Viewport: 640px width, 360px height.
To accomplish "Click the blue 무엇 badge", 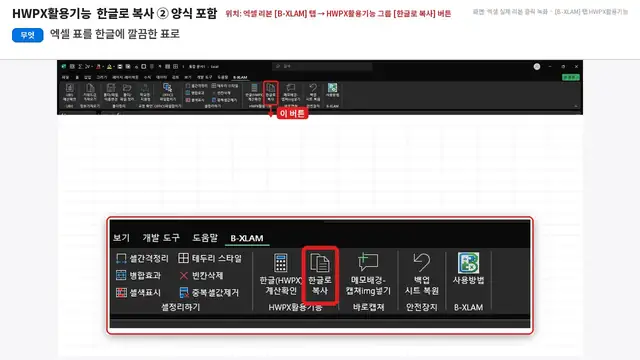I will click(x=27, y=35).
